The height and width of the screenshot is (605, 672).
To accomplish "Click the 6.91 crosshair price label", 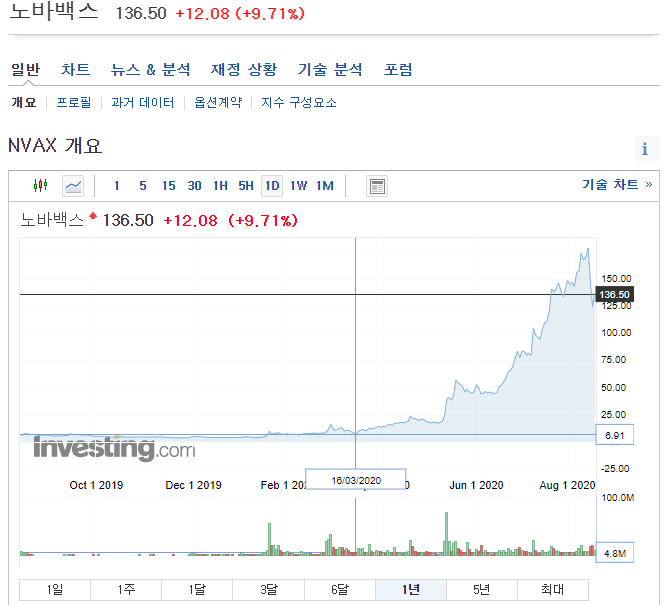I will click(x=615, y=435).
